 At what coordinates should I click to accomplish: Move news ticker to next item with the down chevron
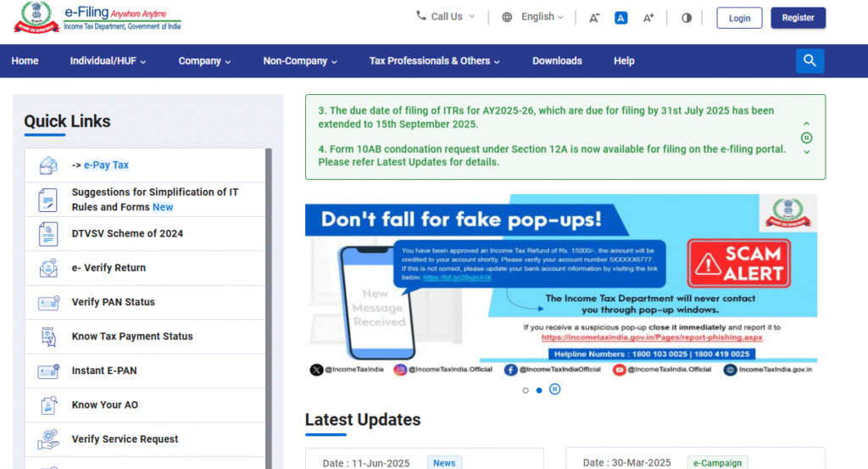[807, 153]
